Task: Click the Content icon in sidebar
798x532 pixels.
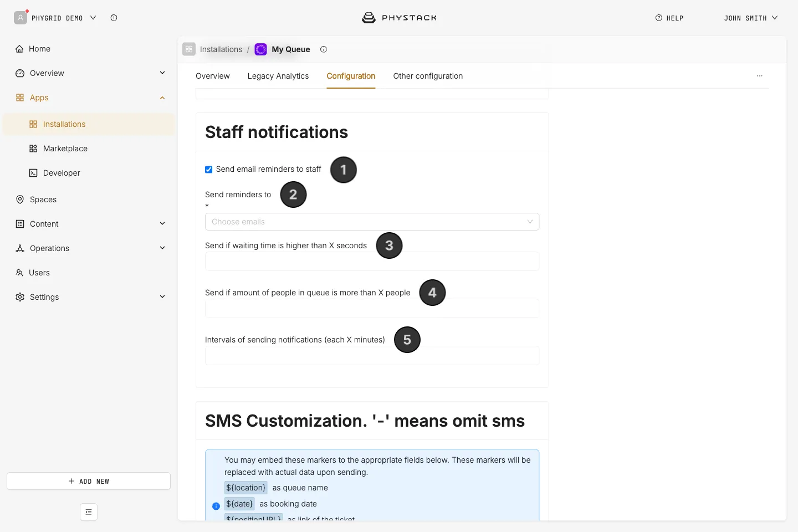Action: (20, 224)
